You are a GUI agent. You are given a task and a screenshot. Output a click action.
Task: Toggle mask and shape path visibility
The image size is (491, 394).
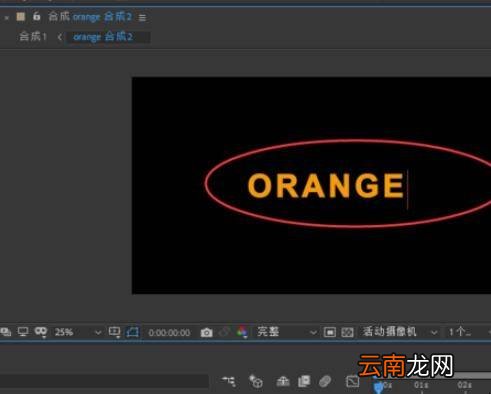(x=41, y=332)
